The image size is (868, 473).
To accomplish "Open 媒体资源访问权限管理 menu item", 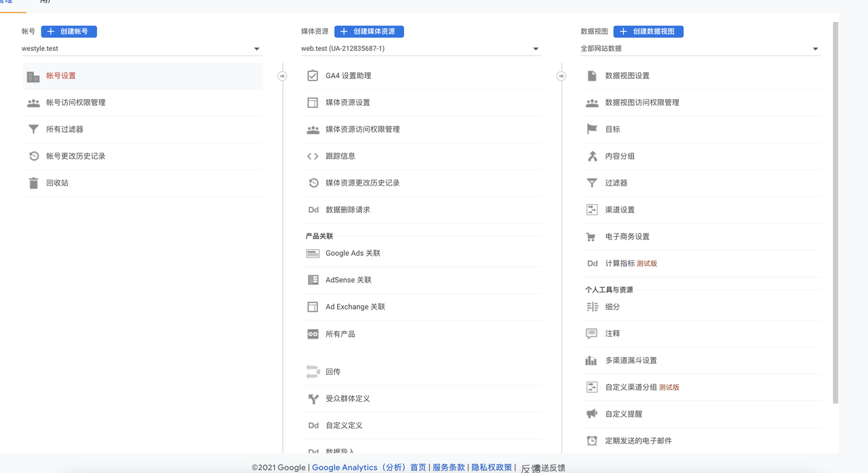I will [422, 130].
